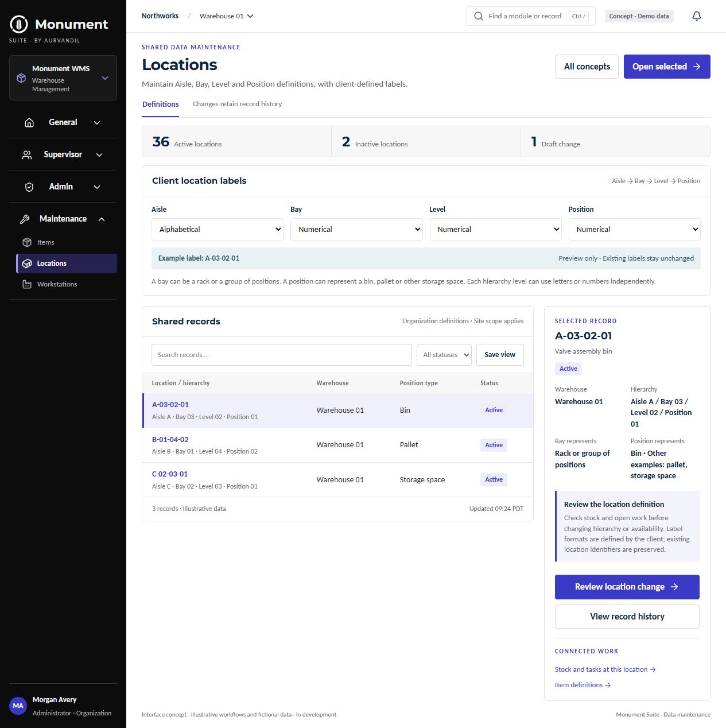Click the search magnifier icon
Screen dimensions: 726x728
479,16
